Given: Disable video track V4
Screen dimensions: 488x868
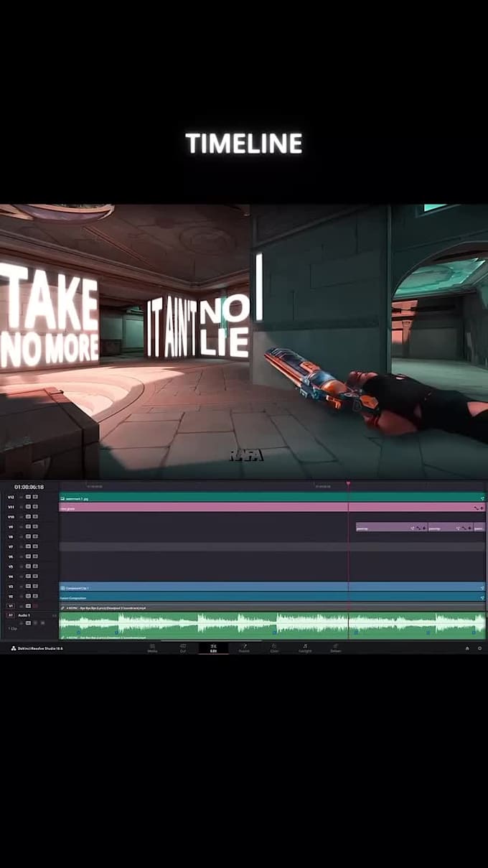Looking at the screenshot, I should coord(34,577).
